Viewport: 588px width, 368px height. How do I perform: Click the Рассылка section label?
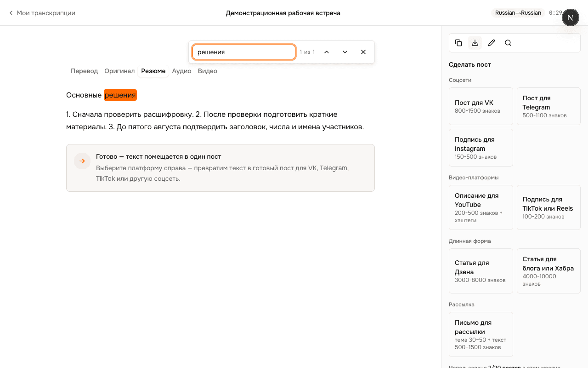coord(462,305)
